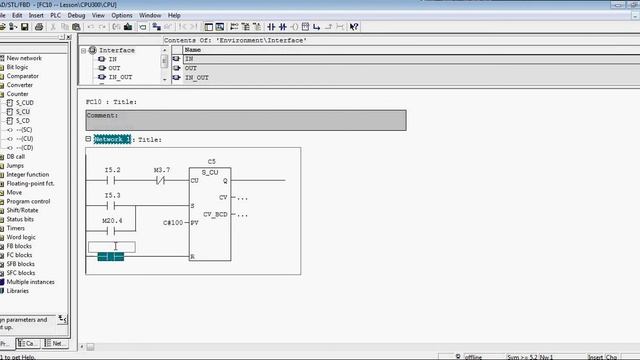Open the View menu
Screen dimensions: 640x360
pos(98,15)
